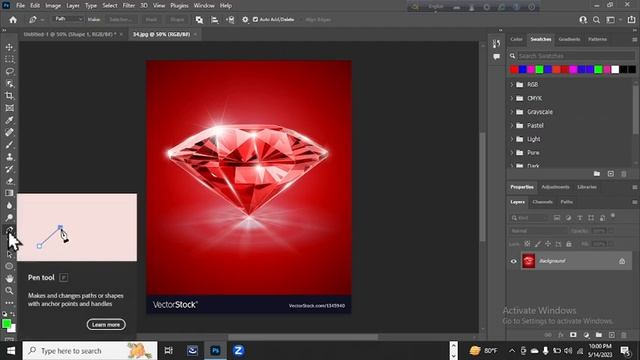Expand the Light swatch folder
This screenshot has width=640, height=360.
click(512, 139)
